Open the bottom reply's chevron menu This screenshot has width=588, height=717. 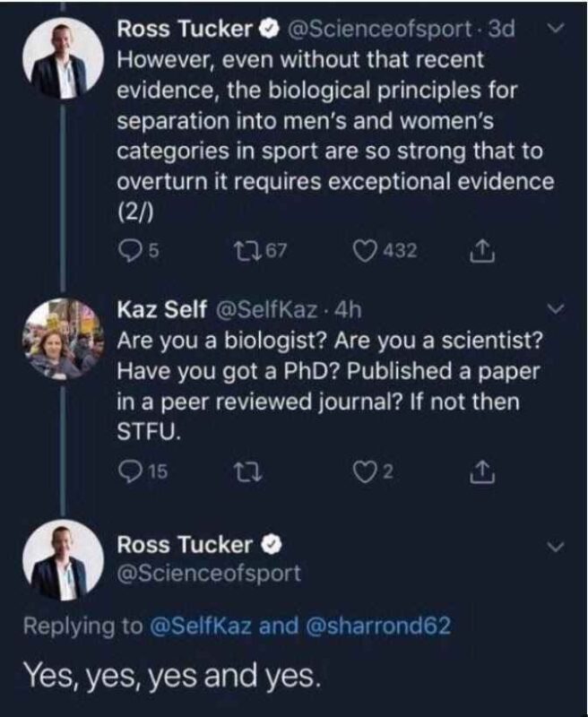[554, 546]
